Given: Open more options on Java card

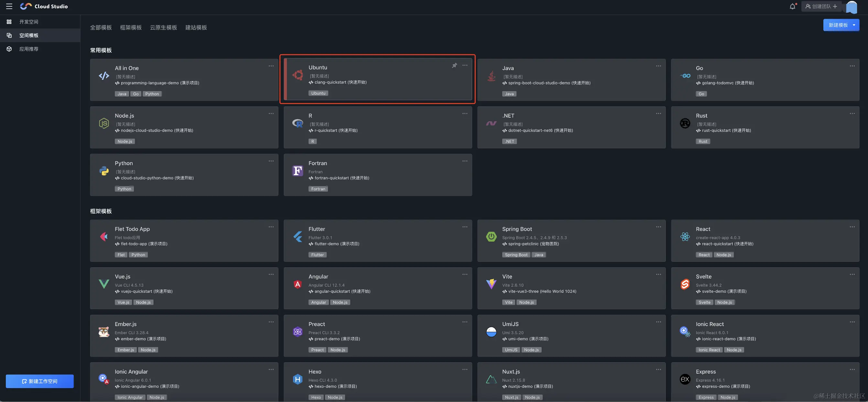Looking at the screenshot, I should (658, 66).
